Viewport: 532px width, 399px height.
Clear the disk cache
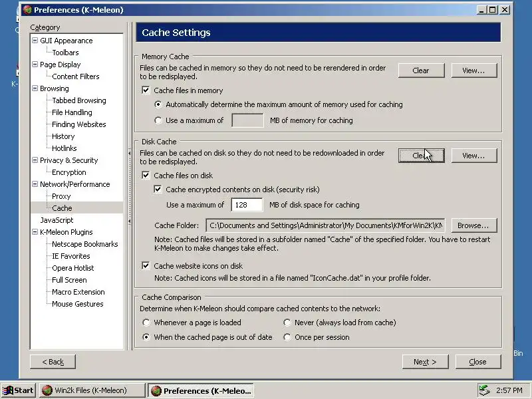pyautogui.click(x=421, y=156)
